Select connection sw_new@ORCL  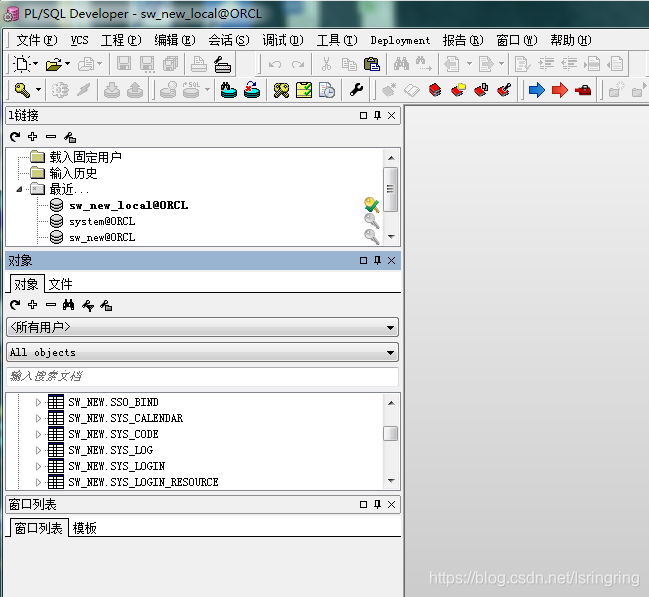(102, 238)
